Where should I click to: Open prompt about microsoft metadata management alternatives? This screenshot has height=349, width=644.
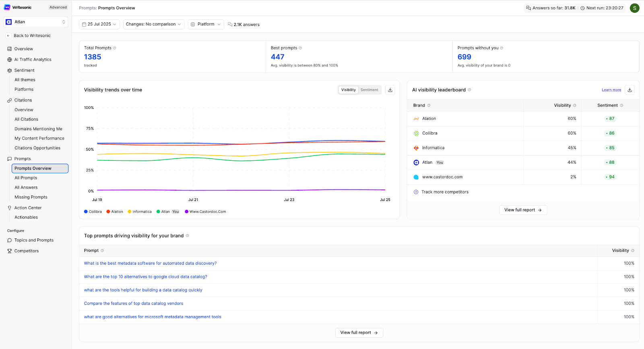(x=153, y=317)
